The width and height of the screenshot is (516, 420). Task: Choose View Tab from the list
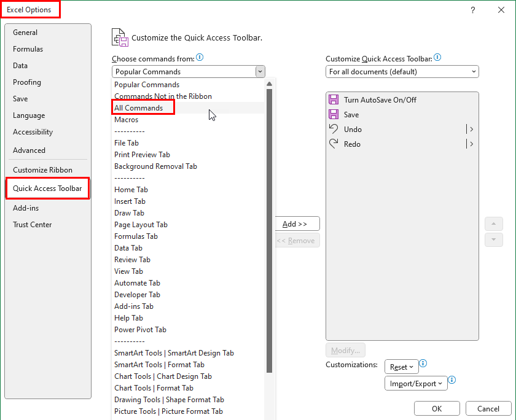click(x=188, y=271)
